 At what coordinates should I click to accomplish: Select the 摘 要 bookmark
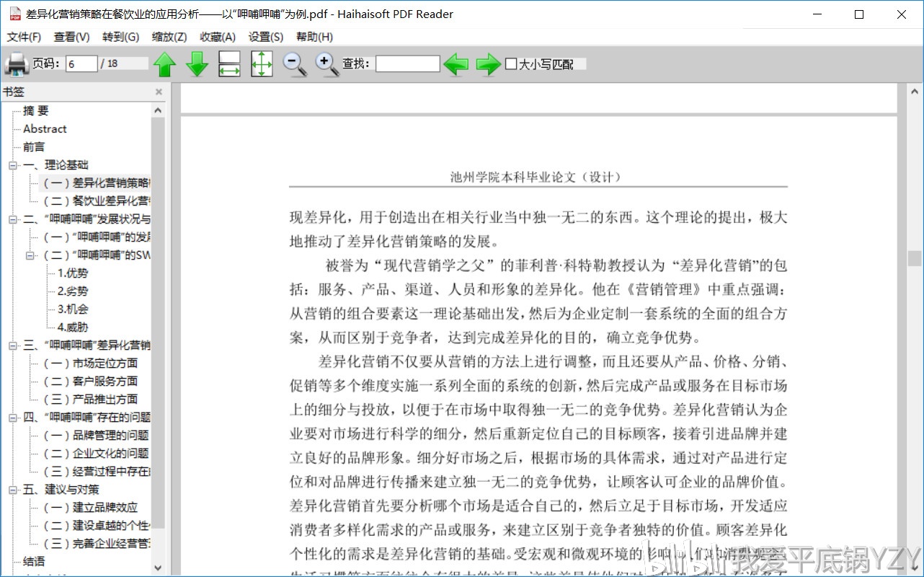[x=36, y=111]
